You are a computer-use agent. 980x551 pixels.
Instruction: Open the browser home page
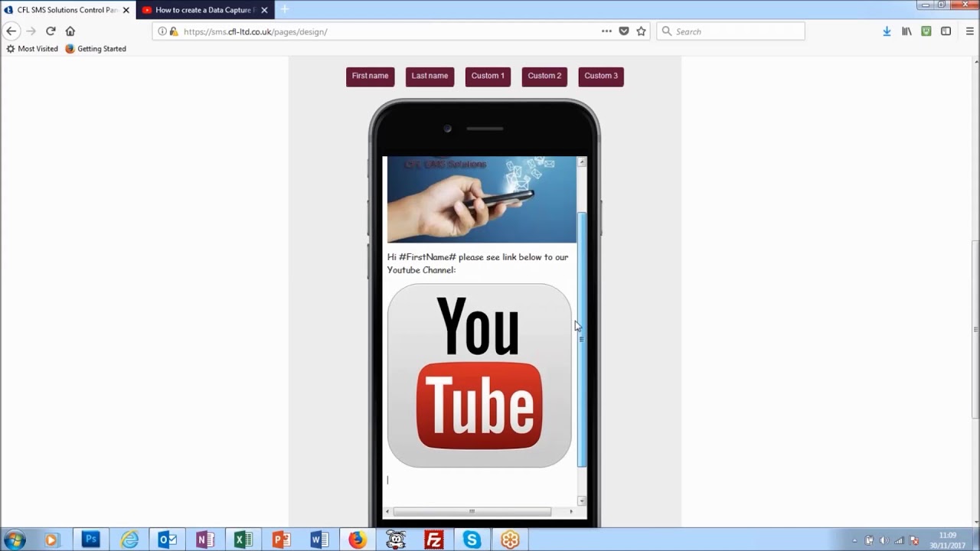pyautogui.click(x=70, y=31)
